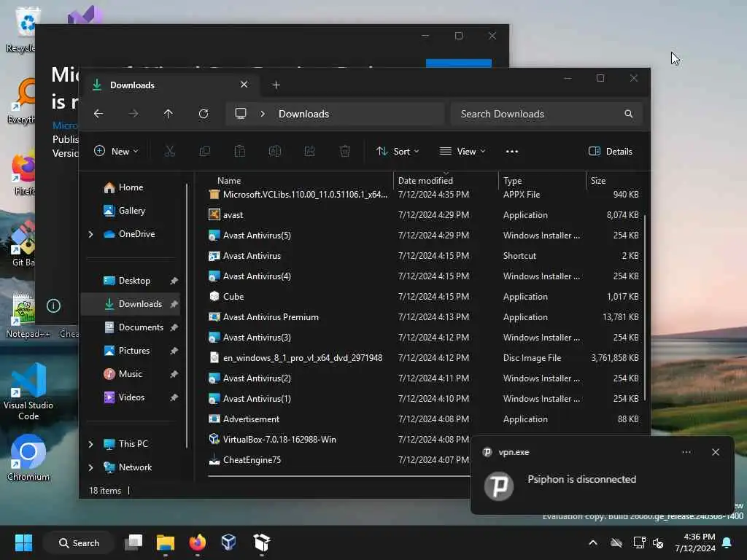Click the notification bell in system tray
Image resolution: width=747 pixels, height=560 pixels.
click(x=727, y=542)
